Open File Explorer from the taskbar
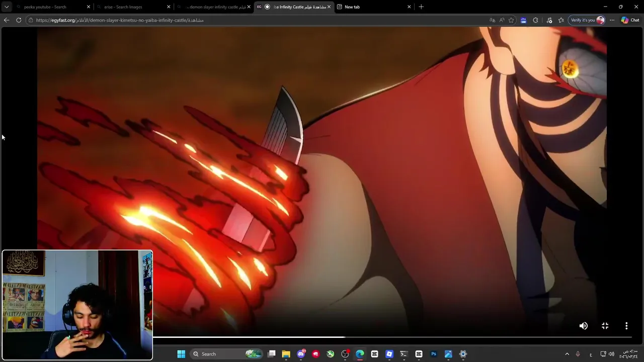Image resolution: width=644 pixels, height=362 pixels. (286, 354)
